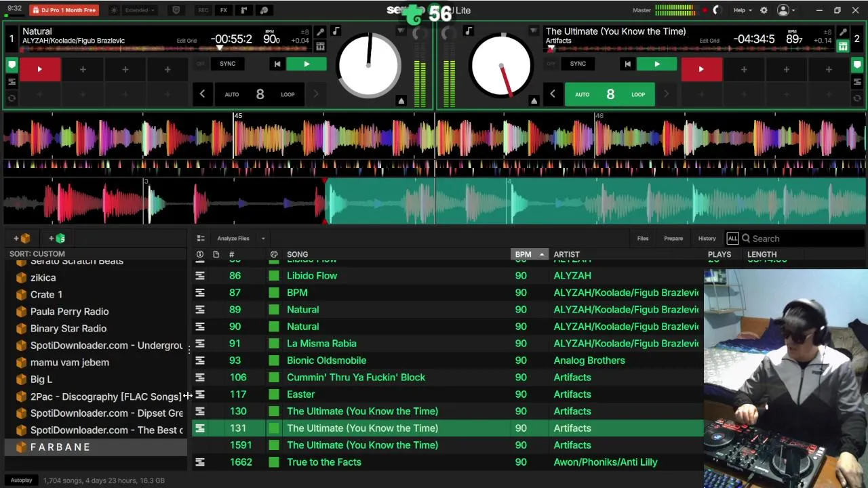Eject track from deck 2
The image size is (868, 488).
[534, 100]
